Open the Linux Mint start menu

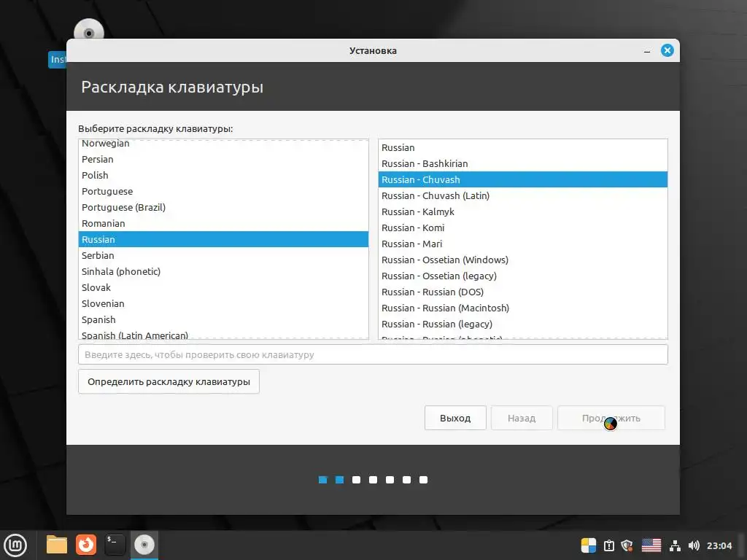coord(15,545)
